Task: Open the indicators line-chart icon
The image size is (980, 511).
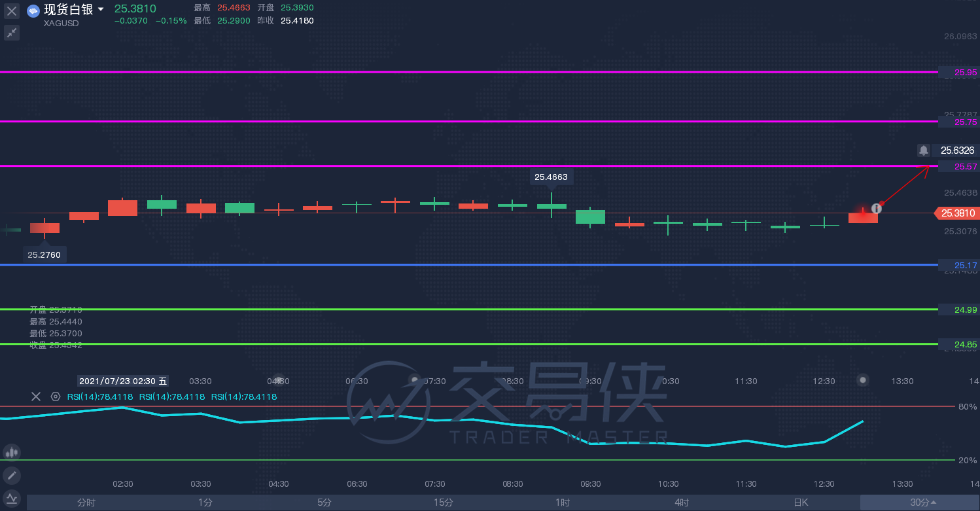Action: point(12,499)
